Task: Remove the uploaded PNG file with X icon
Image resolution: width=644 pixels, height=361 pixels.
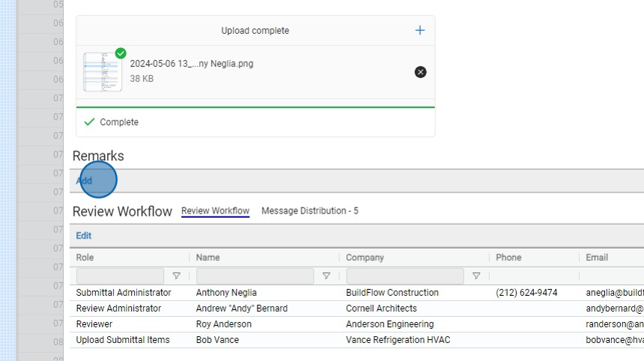Action: point(420,72)
